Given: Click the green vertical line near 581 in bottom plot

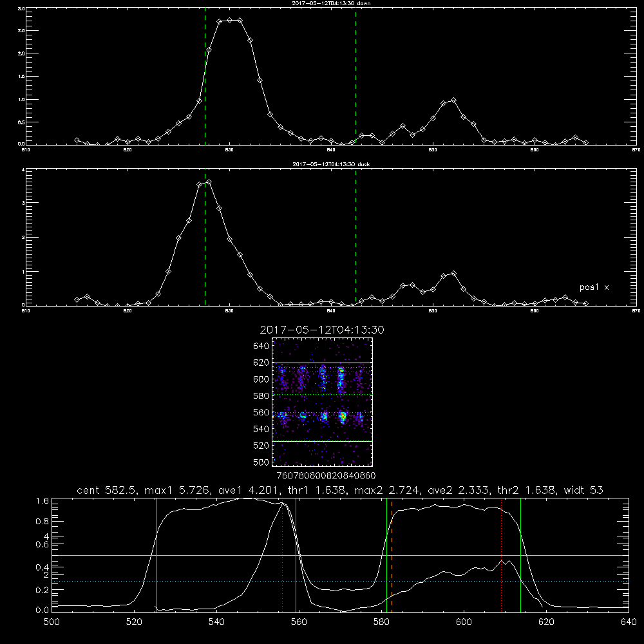Looking at the screenshot, I should coord(387,555).
